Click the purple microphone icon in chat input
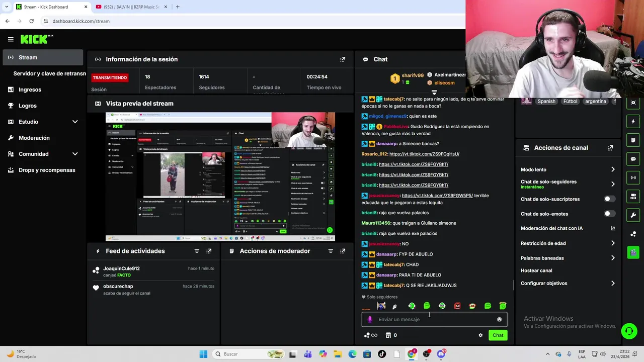This screenshot has height=362, width=644. [370, 319]
